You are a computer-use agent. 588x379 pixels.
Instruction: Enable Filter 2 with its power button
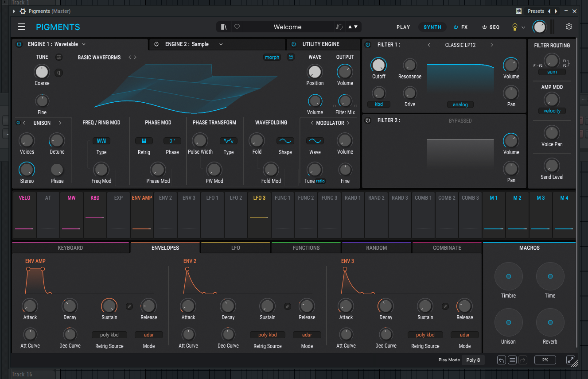[x=368, y=120]
